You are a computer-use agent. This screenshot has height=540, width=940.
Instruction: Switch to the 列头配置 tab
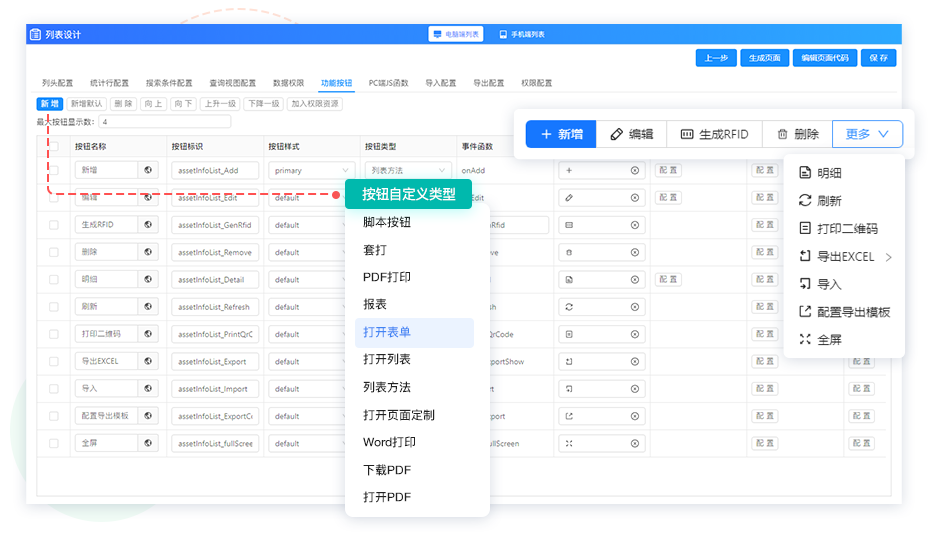click(x=58, y=83)
